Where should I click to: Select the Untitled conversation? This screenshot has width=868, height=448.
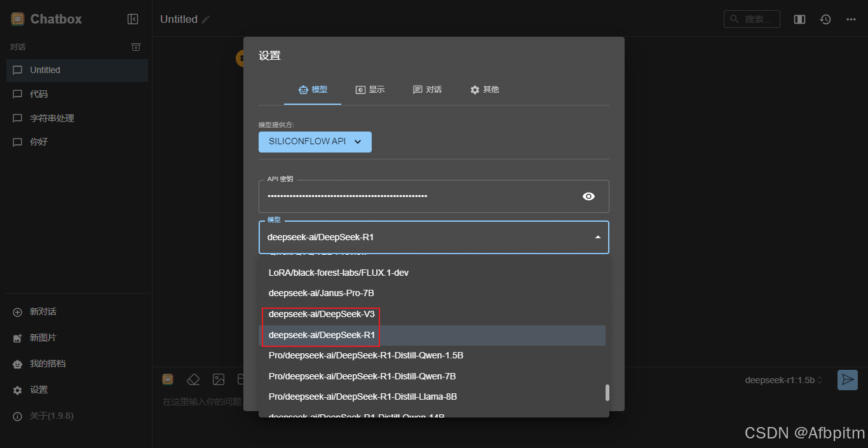coord(77,71)
